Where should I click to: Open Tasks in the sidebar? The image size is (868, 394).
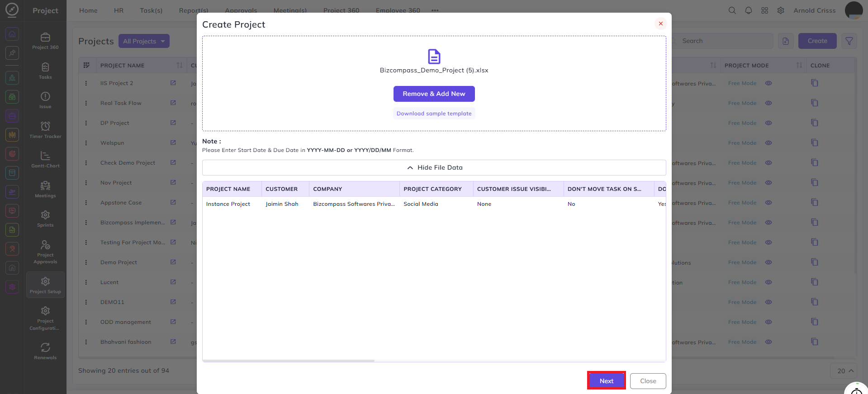click(45, 71)
